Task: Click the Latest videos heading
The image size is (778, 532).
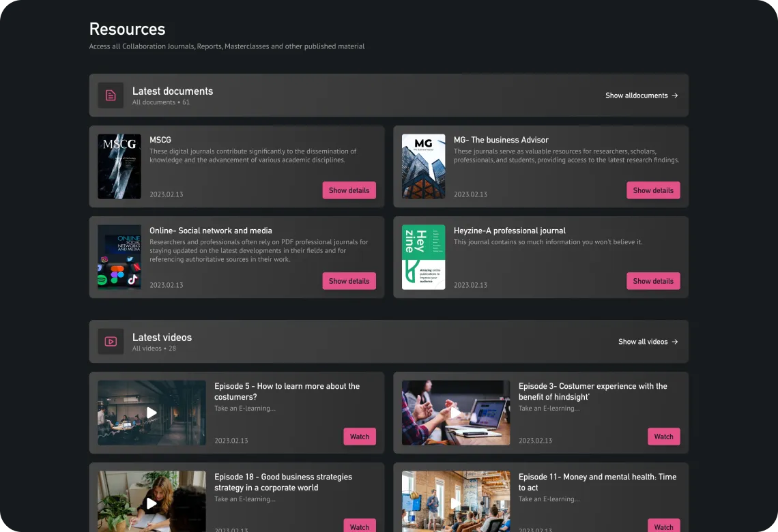Action: click(162, 337)
